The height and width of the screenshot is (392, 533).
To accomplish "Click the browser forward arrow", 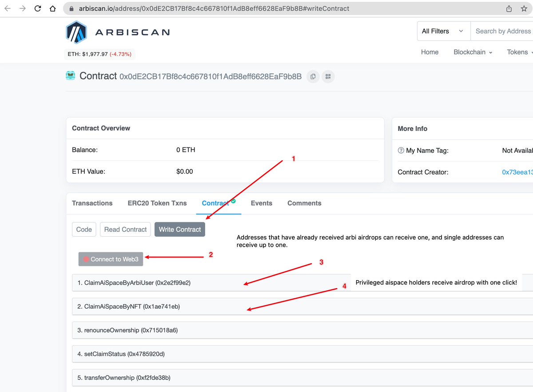I will [23, 8].
